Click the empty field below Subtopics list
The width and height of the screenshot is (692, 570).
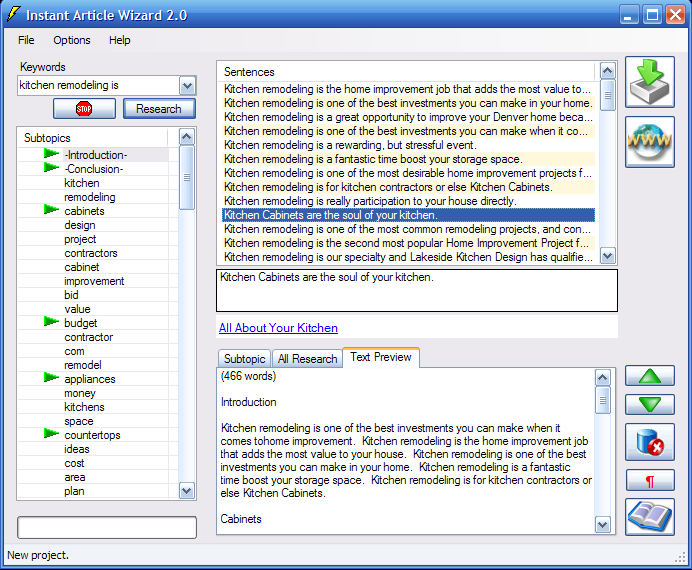coord(107,527)
